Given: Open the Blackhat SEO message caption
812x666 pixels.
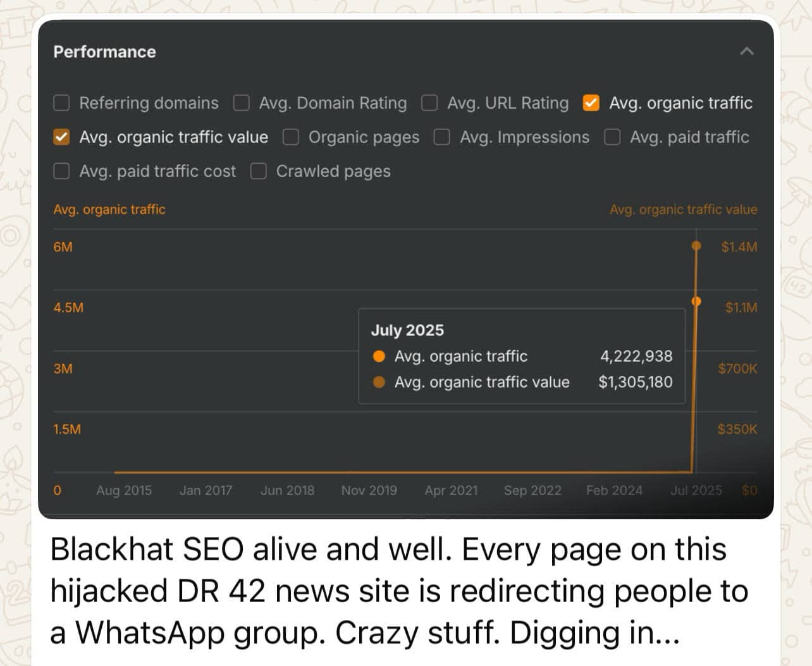Looking at the screenshot, I should 398,591.
